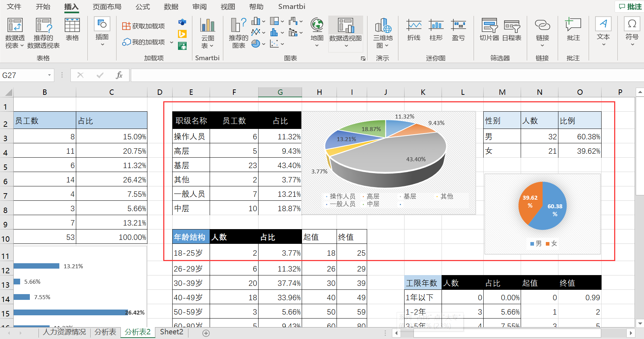
Task: Insert a scatter or bubble chart
Action: [274, 44]
